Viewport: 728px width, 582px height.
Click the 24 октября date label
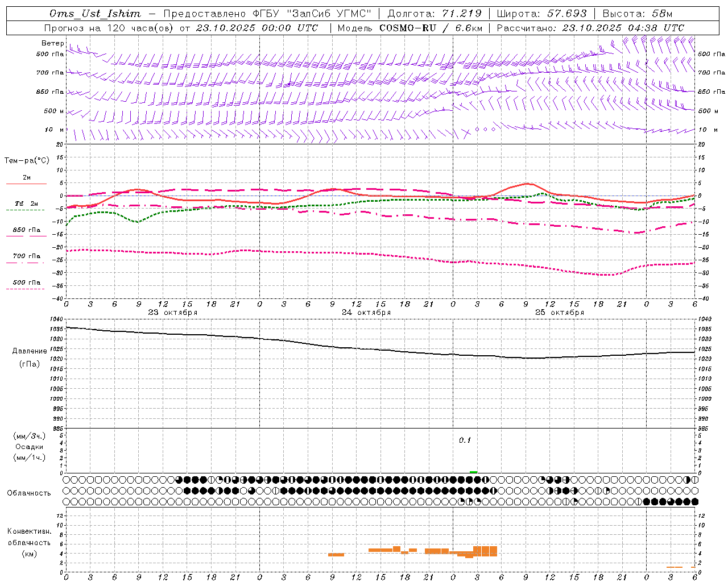(x=366, y=312)
